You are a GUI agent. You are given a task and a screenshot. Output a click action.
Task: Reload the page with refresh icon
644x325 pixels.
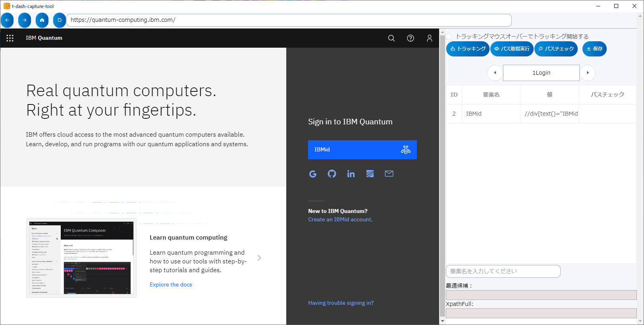(59, 20)
